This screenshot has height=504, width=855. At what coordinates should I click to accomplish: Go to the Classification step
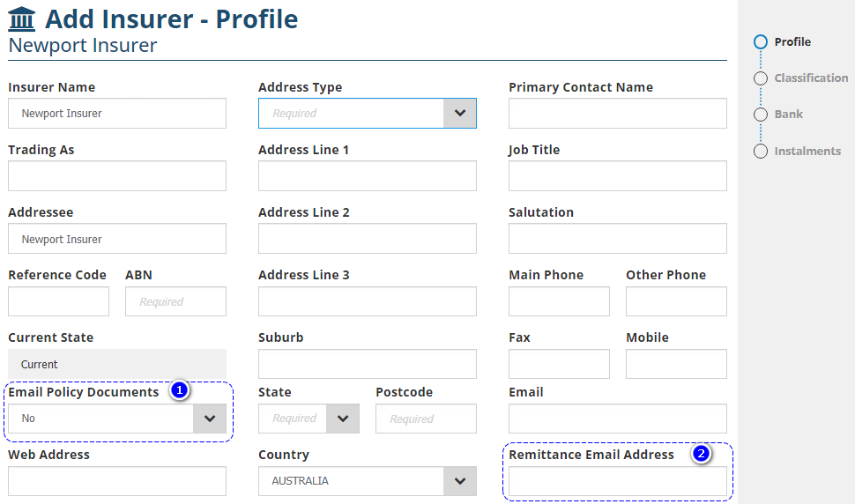click(811, 78)
